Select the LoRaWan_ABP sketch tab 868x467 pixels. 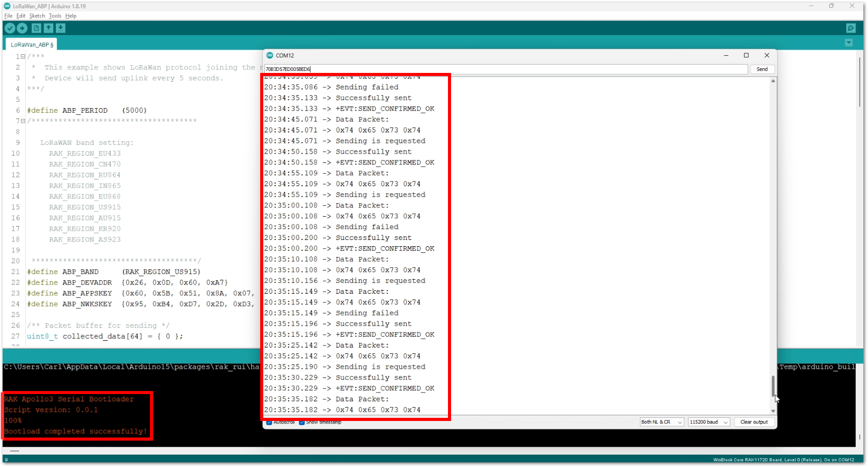32,45
